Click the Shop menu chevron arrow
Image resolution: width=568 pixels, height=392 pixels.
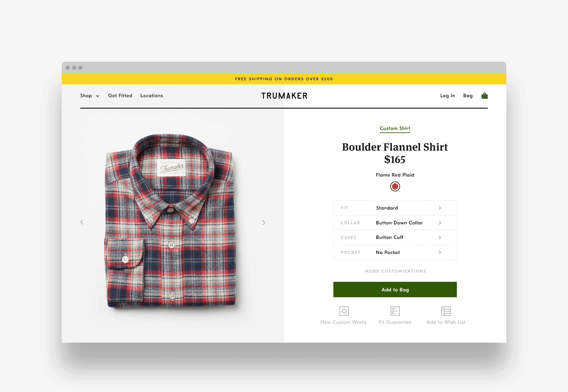point(98,96)
